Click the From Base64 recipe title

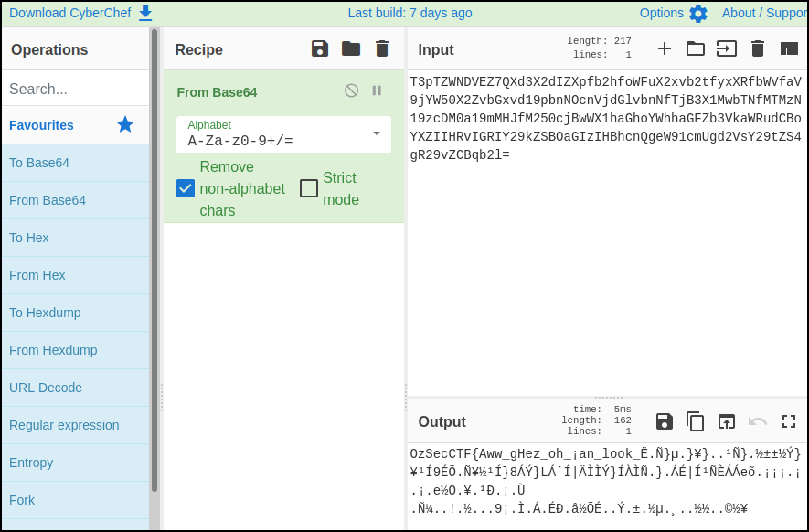pyautogui.click(x=217, y=92)
